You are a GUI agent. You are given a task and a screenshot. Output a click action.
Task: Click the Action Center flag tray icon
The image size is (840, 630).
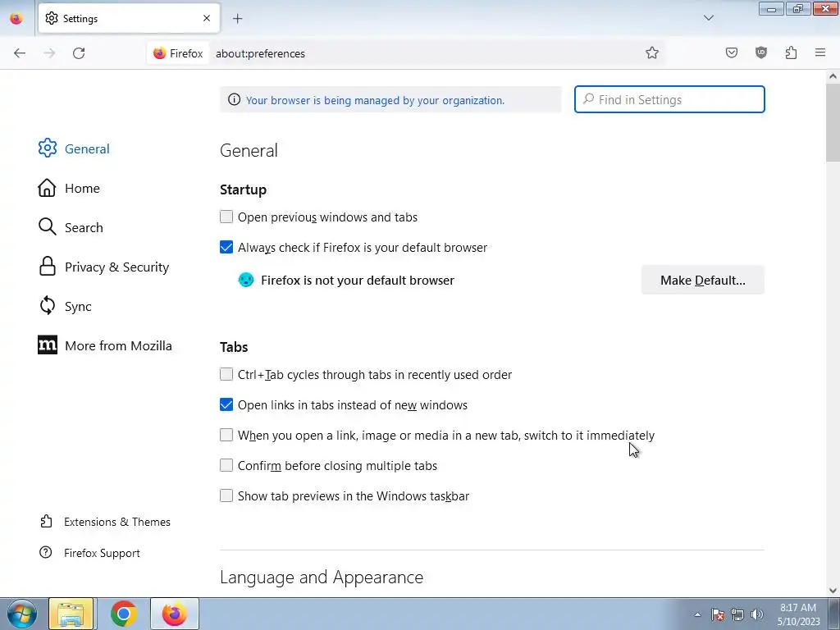pyautogui.click(x=718, y=614)
